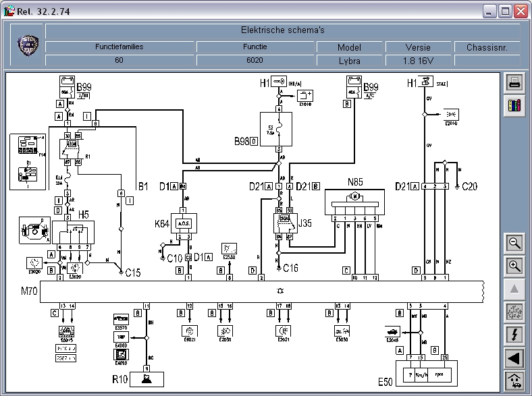This screenshot has height=396, width=532.
Task: Open the engine bay location thumbnail
Action: click(x=34, y=230)
